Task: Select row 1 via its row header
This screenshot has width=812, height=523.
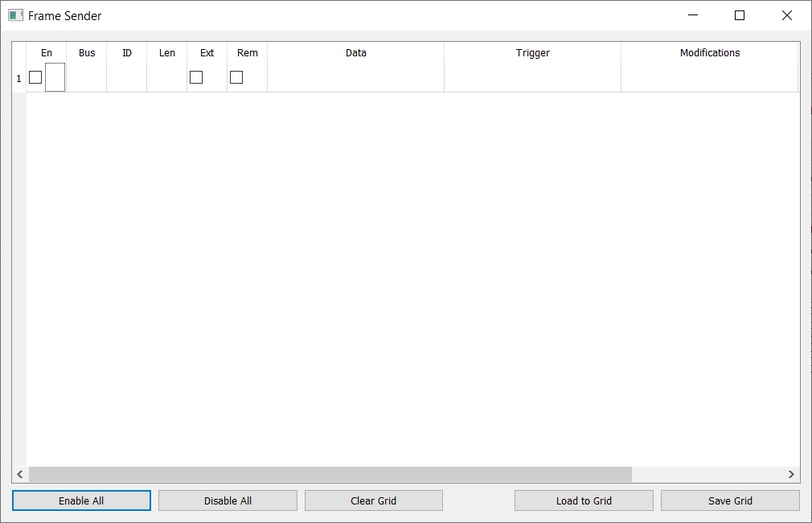Action: click(x=18, y=79)
